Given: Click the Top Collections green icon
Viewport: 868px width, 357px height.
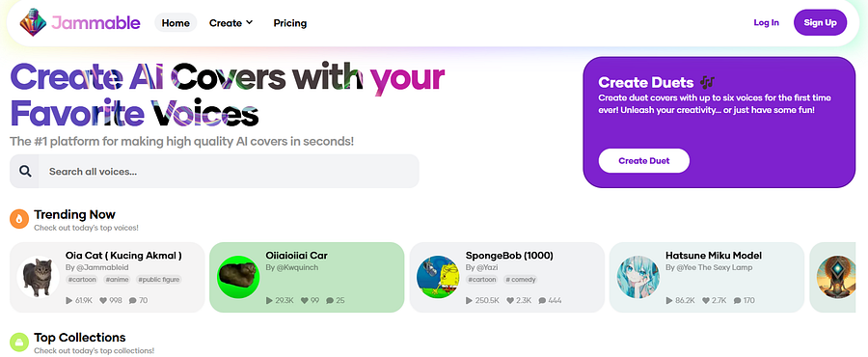Looking at the screenshot, I should (x=19, y=343).
